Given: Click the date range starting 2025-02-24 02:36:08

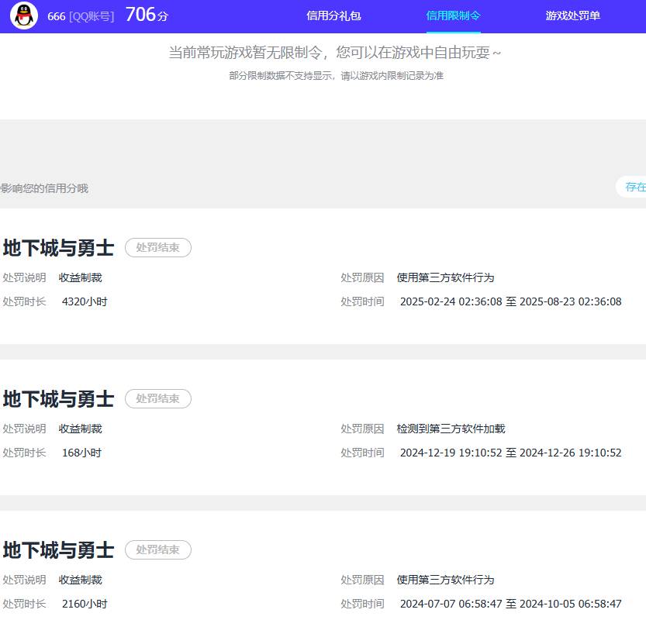Looking at the screenshot, I should (511, 301).
